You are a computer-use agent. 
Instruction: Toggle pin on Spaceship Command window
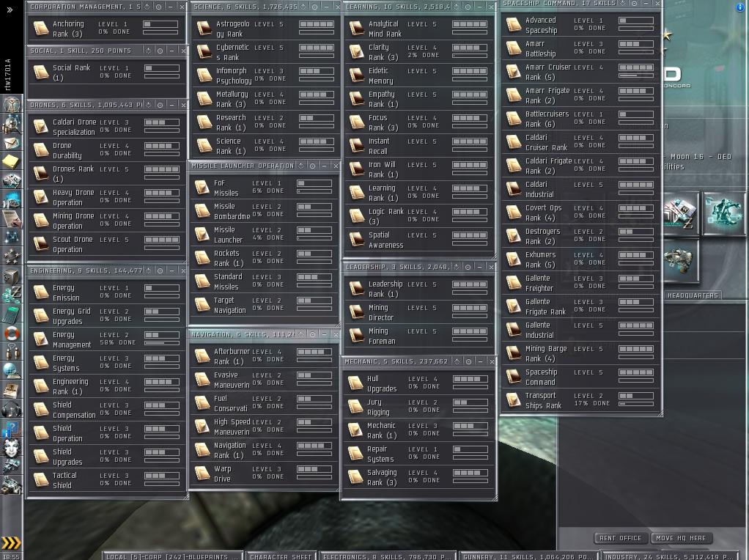(623, 4)
